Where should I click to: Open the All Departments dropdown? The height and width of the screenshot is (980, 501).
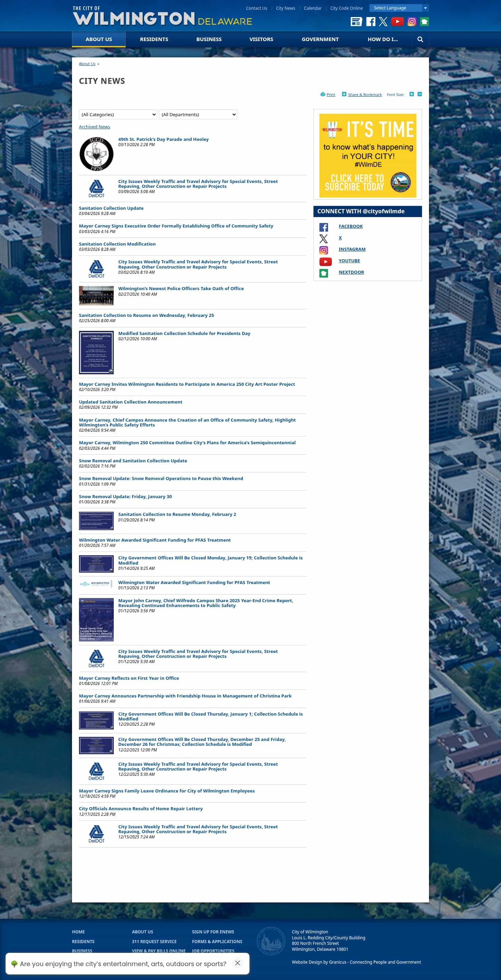(x=198, y=114)
